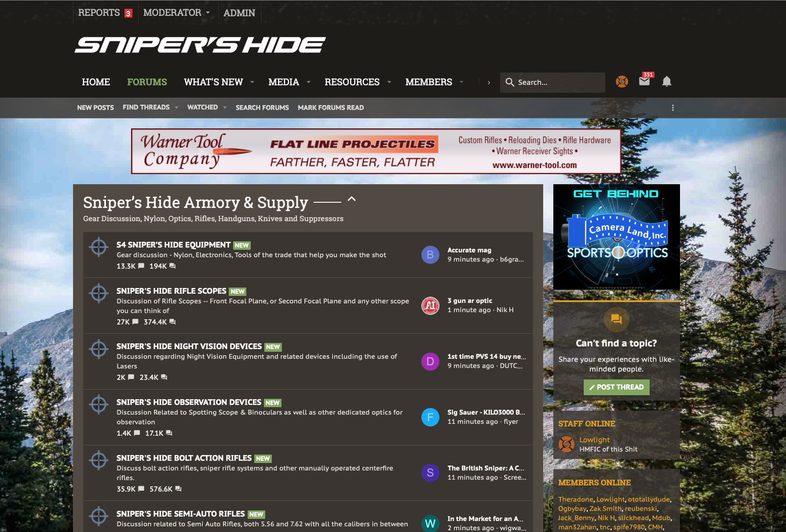The image size is (786, 532).
Task: Click the D avatar beside 1st time PVS 14
Action: pyautogui.click(x=430, y=361)
